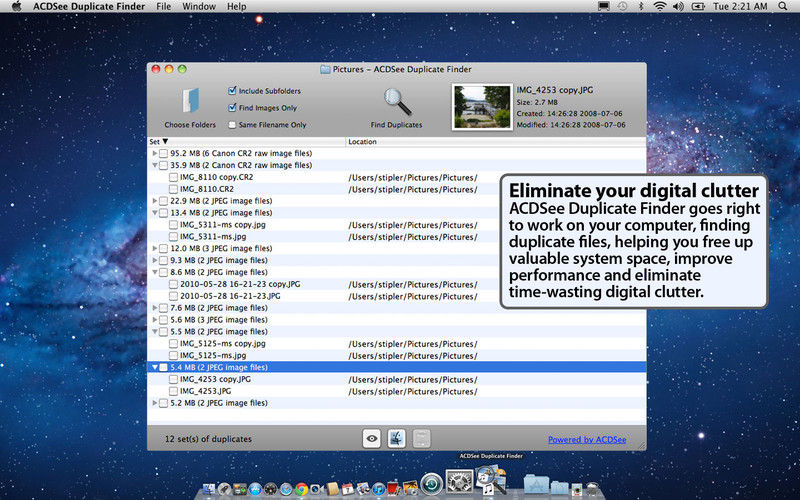Collapse the highlighted 5.4 MB JPEG set
Screen dimensions: 800x500
click(155, 367)
